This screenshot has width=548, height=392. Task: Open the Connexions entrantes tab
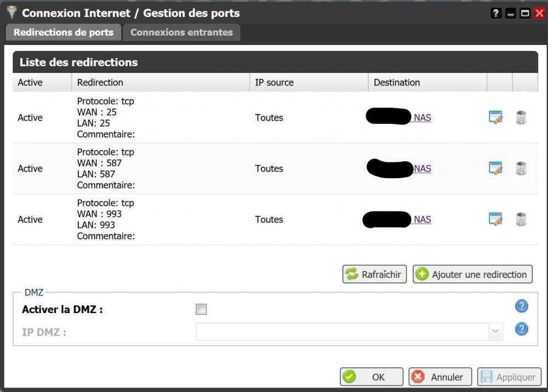[181, 32]
